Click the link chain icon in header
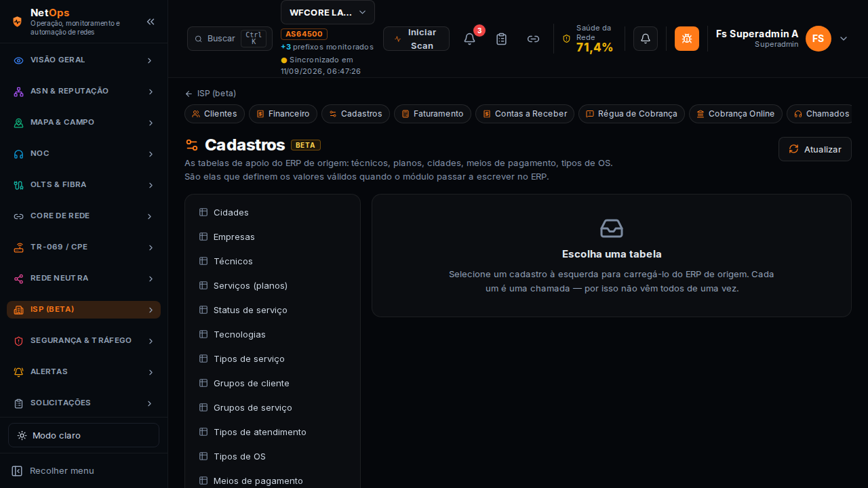The width and height of the screenshot is (868, 488). 534,39
